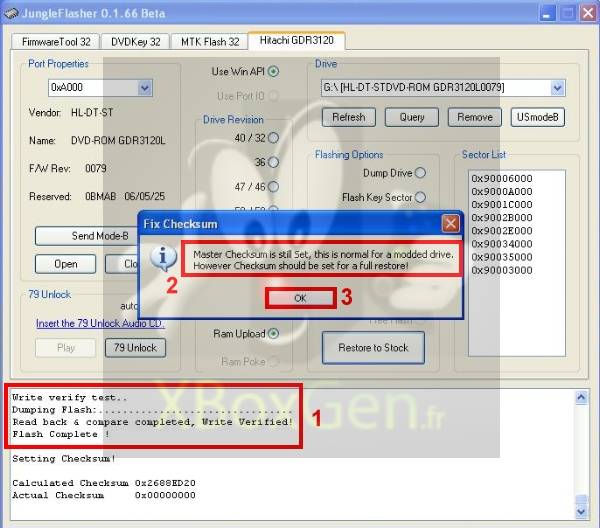Click the Actual Checksum 0x00000000 log line

(x=104, y=495)
